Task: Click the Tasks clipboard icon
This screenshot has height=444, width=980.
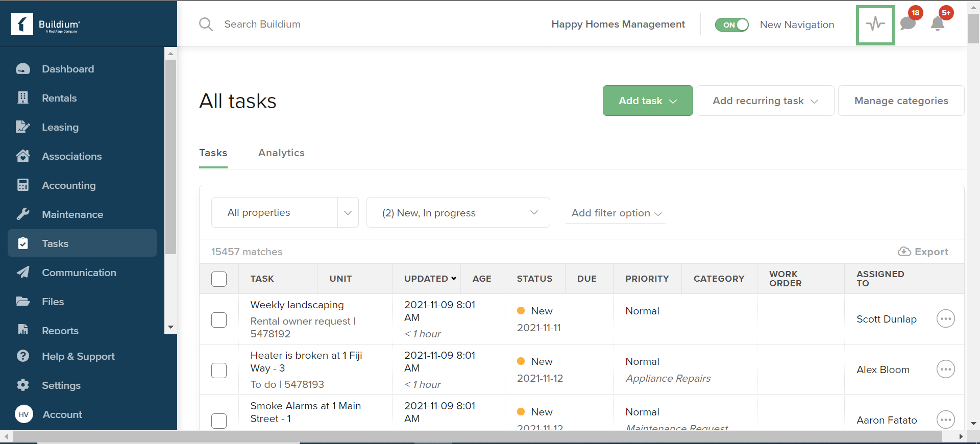Action: 23,243
